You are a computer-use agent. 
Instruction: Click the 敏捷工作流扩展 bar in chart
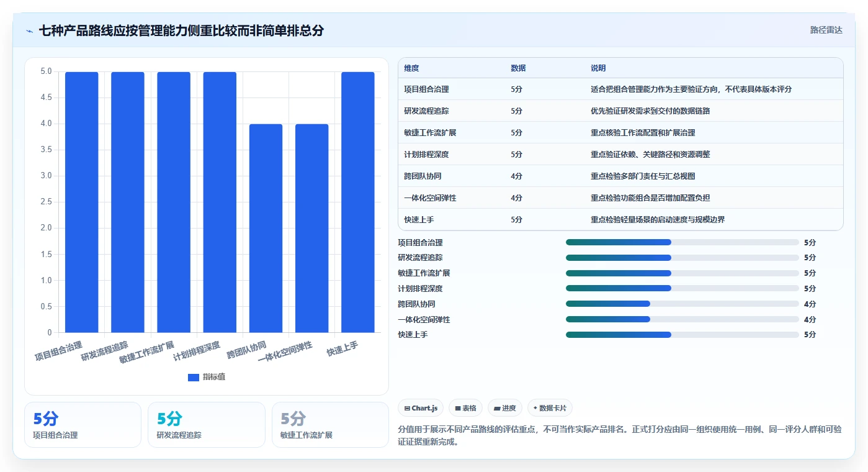pos(174,202)
